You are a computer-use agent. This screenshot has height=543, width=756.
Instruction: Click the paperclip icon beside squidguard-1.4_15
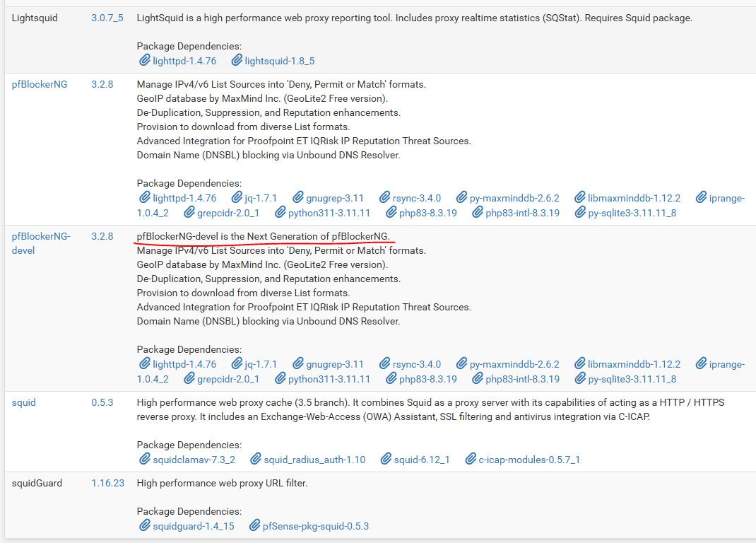(145, 525)
